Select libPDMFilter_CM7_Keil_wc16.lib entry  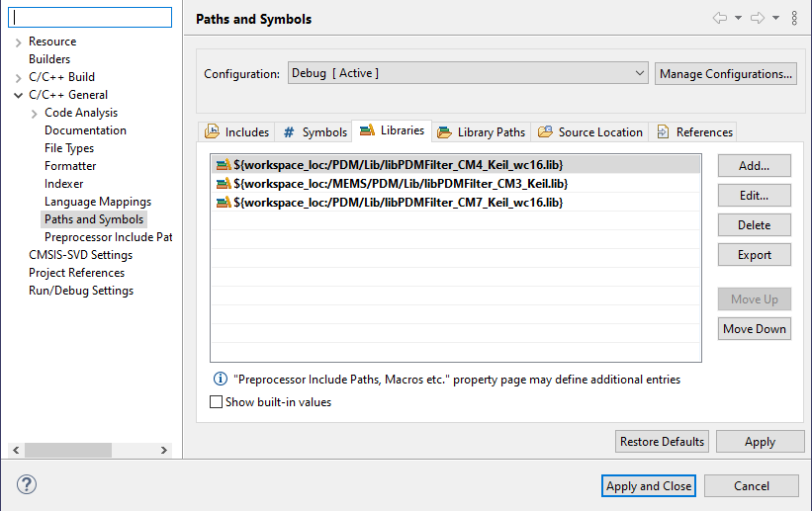pyautogui.click(x=455, y=202)
